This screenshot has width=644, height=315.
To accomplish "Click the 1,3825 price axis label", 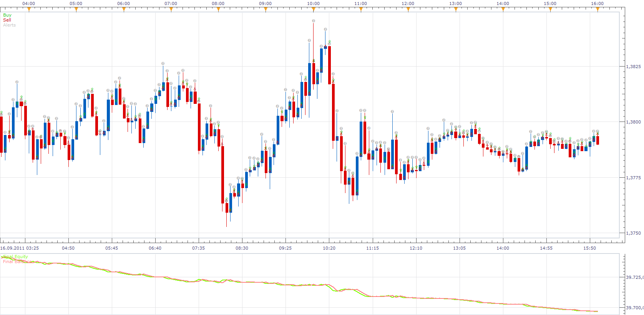I will coord(634,67).
